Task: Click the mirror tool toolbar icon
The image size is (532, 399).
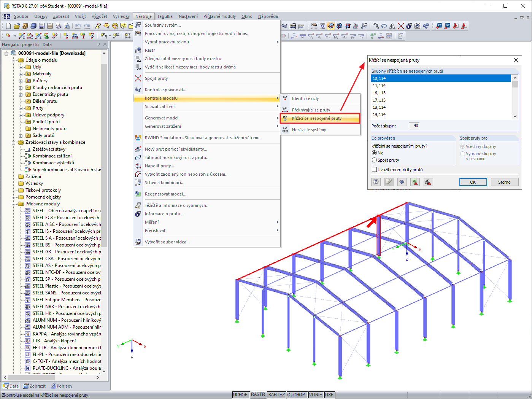Action: pyautogui.click(x=392, y=26)
